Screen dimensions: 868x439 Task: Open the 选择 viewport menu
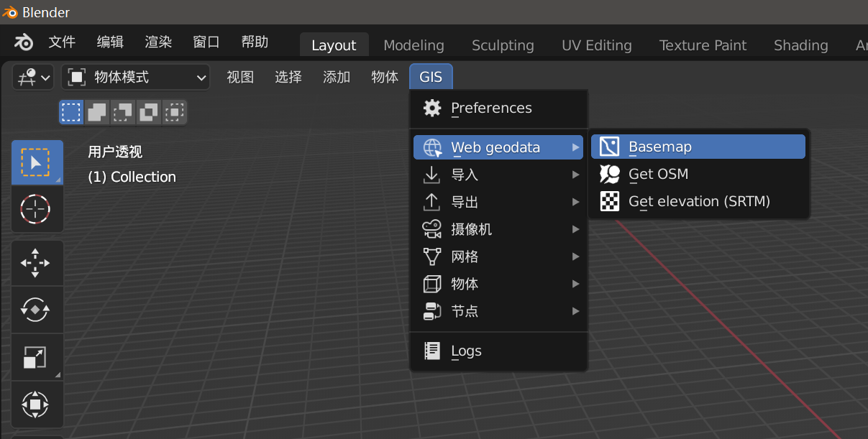[x=288, y=77]
